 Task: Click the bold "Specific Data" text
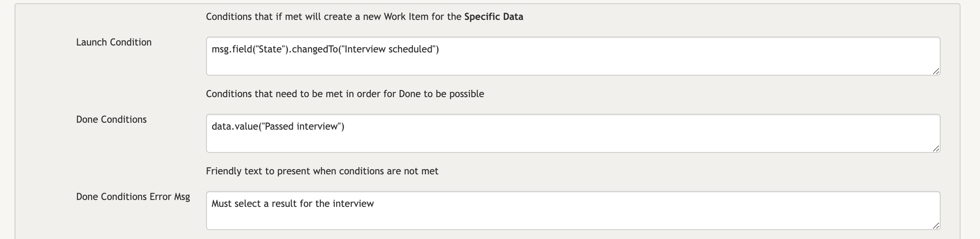click(x=494, y=17)
